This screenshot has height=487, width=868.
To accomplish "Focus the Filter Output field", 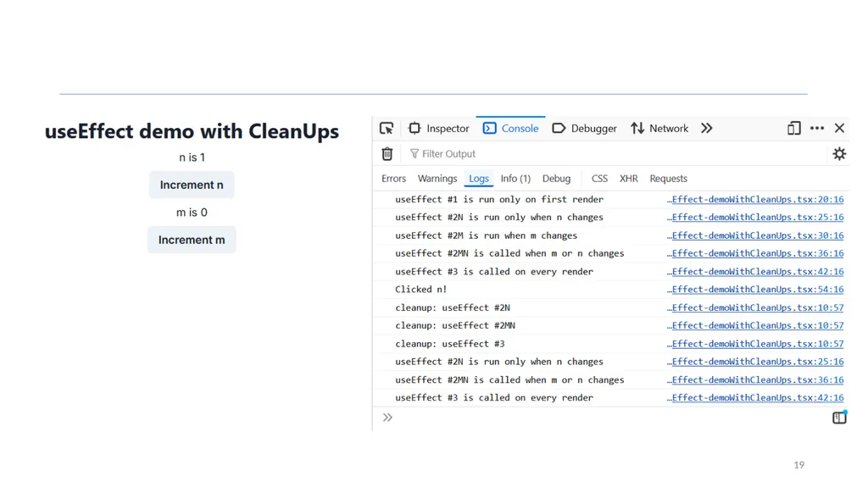I will [615, 154].
